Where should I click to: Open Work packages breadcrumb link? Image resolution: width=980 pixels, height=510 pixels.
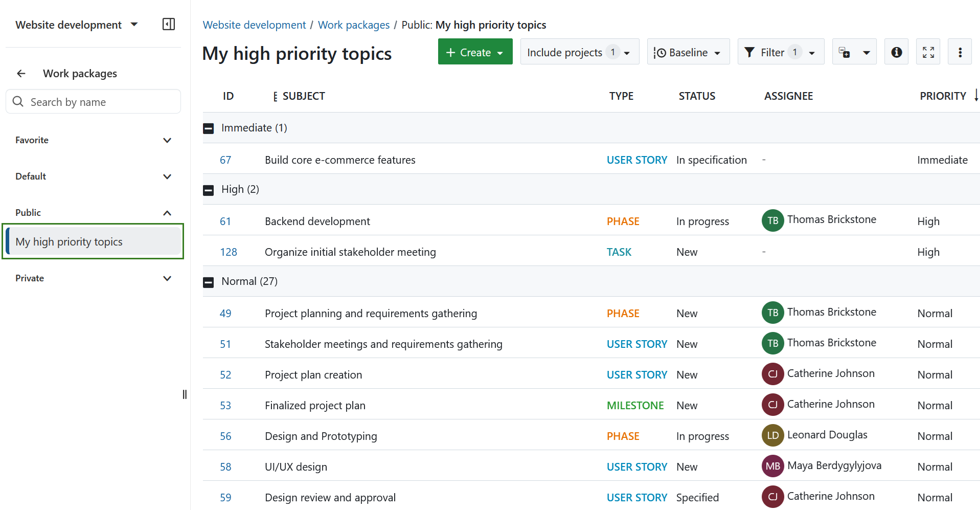click(353, 25)
